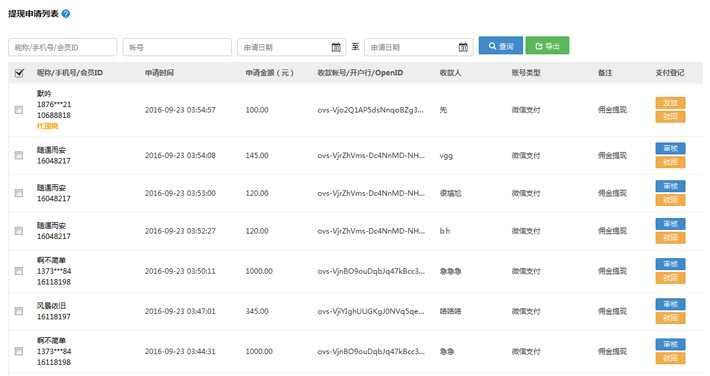Click the blue help question-mark icon
The image size is (710, 376).
coord(66,14)
